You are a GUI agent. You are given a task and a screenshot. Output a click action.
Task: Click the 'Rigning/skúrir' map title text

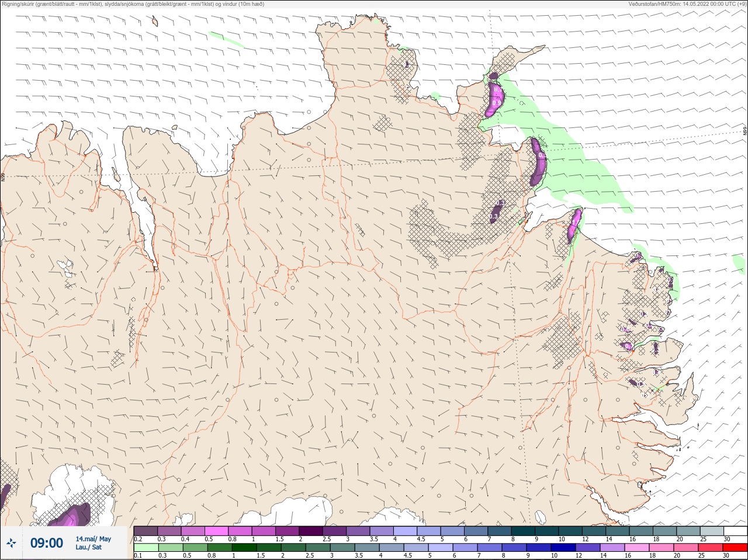pyautogui.click(x=133, y=4)
